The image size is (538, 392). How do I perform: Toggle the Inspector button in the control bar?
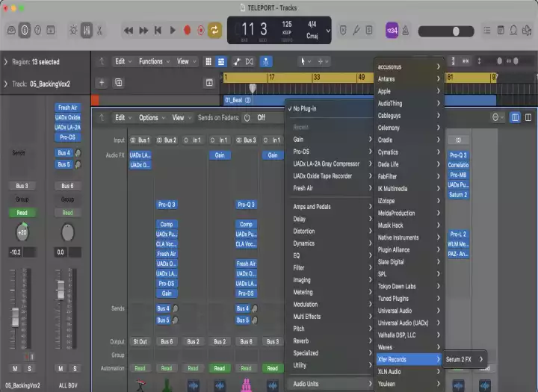coord(25,31)
